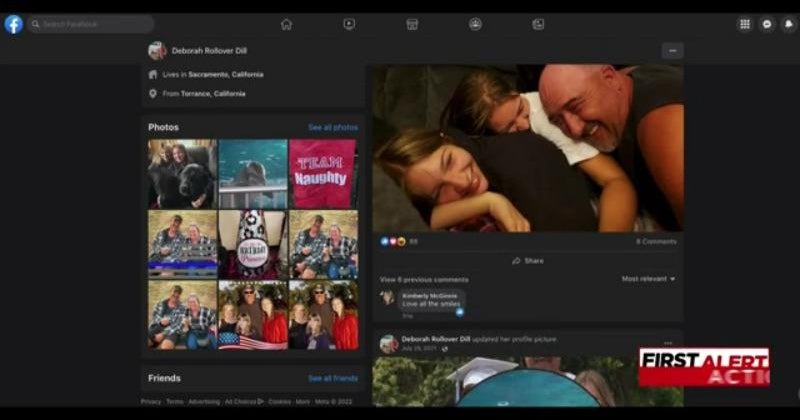Open the graduation cap profile picture
This screenshot has height=420, width=800.
coord(528,381)
